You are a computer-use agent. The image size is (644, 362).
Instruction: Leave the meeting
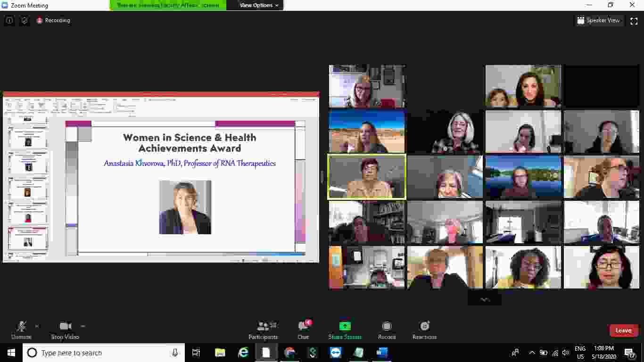point(623,330)
